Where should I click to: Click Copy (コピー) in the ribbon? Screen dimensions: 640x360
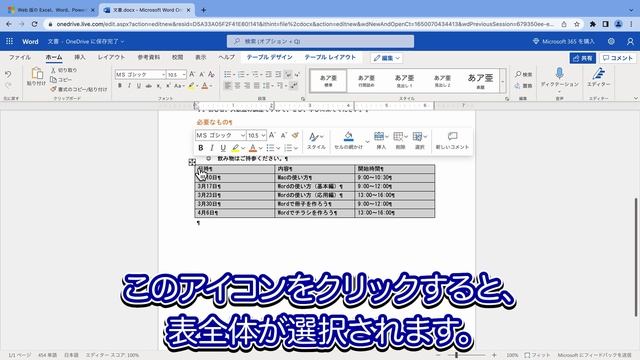pyautogui.click(x=61, y=80)
